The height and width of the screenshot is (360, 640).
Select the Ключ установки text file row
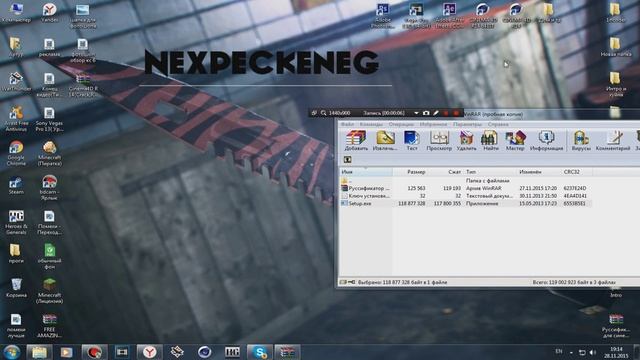pos(466,196)
